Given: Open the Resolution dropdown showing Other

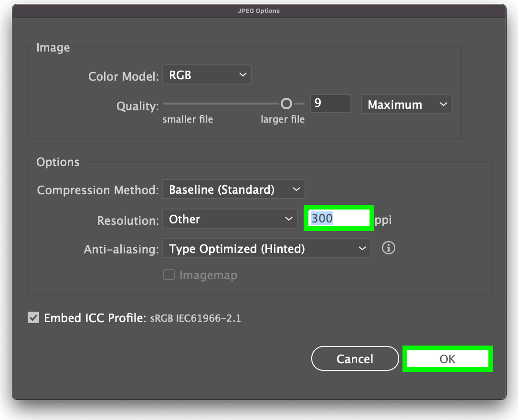Looking at the screenshot, I should [230, 219].
